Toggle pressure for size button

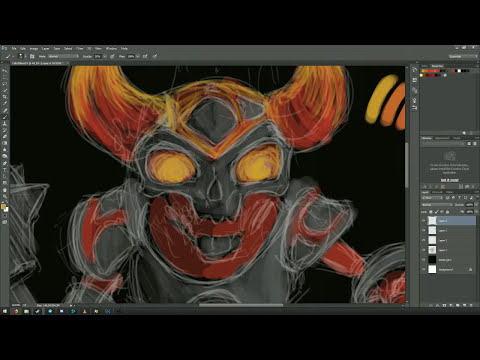click(155, 56)
